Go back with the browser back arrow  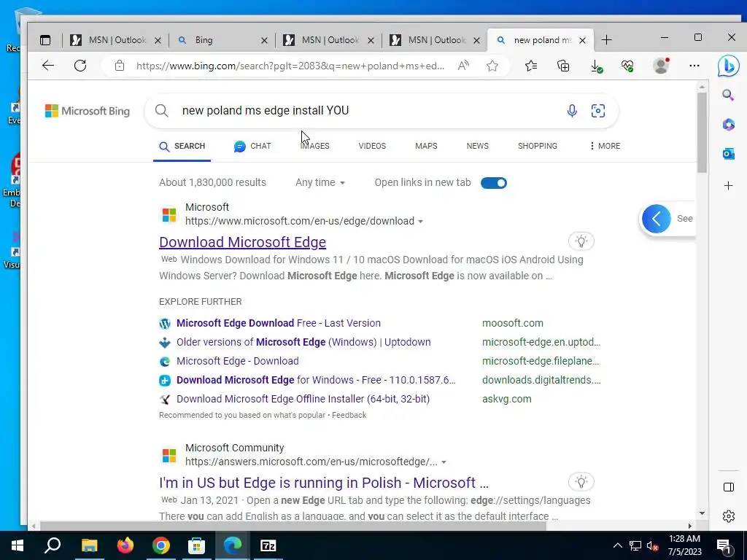coord(48,66)
